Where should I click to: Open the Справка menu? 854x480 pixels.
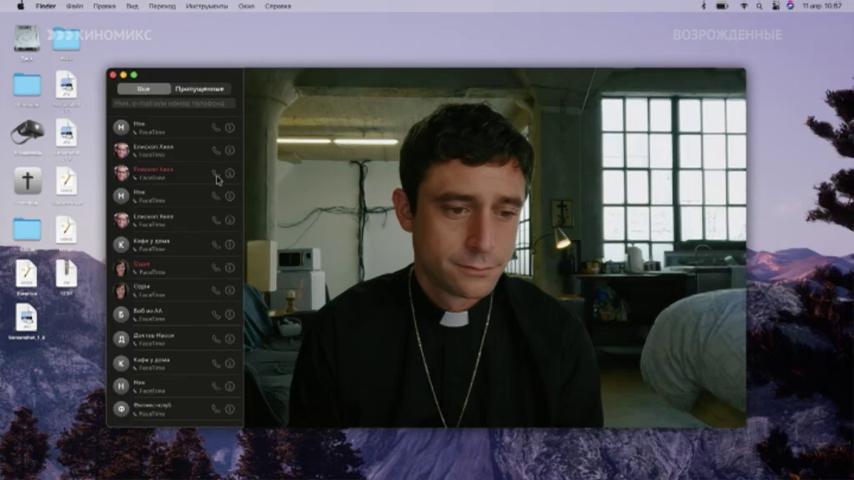278,6
